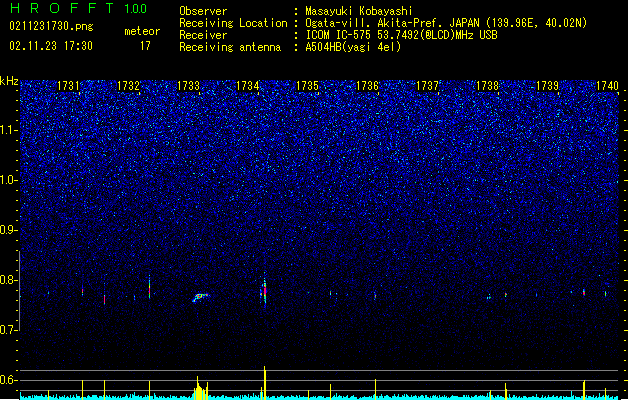Screen dimensions: 629x400
Task: Click the Receiver label
Action: pyautogui.click(x=203, y=35)
